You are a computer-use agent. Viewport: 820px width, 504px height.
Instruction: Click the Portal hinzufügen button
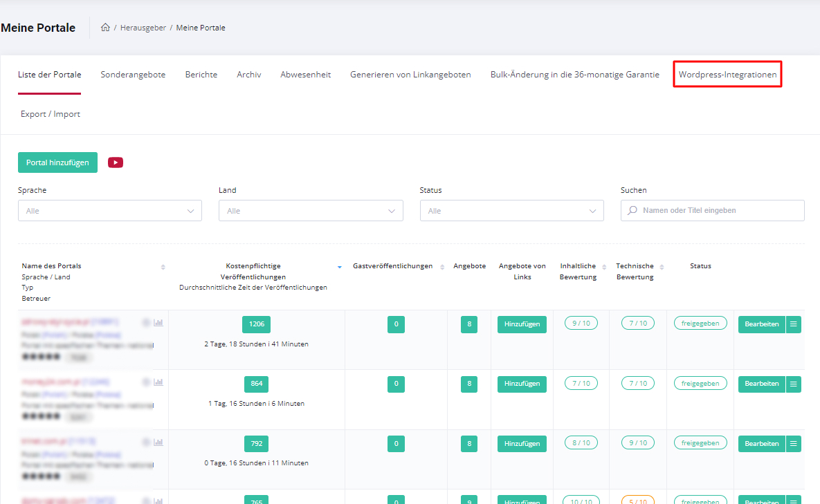coord(57,162)
